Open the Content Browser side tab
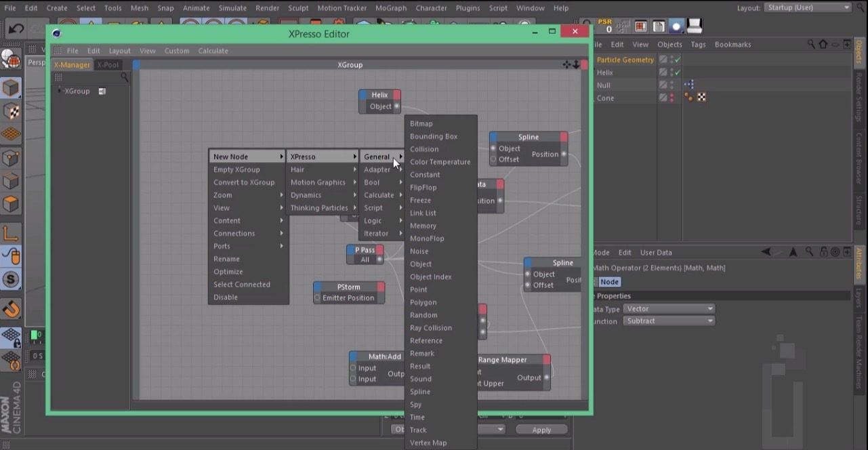Screen dimensions: 868x450 click(859, 159)
